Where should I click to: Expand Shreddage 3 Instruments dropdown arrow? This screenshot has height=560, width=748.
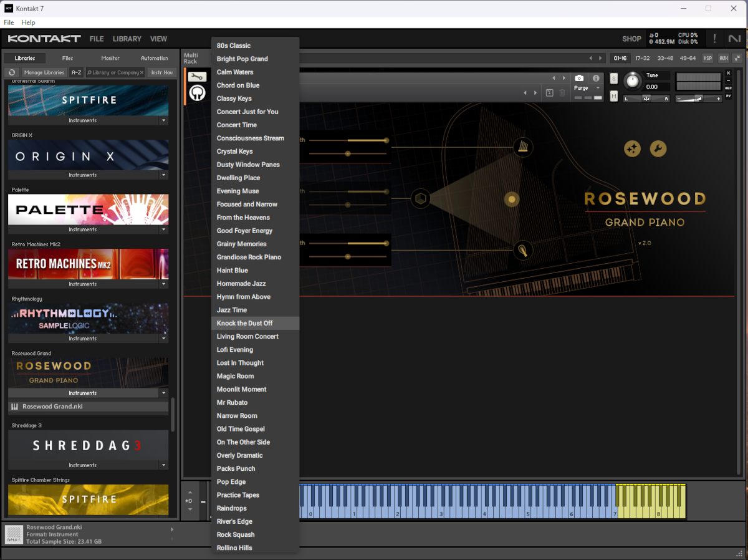(163, 465)
